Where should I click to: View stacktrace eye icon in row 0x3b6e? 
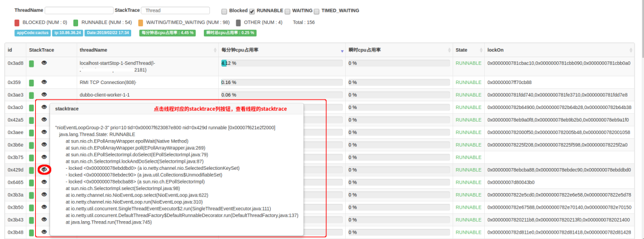[x=44, y=145]
